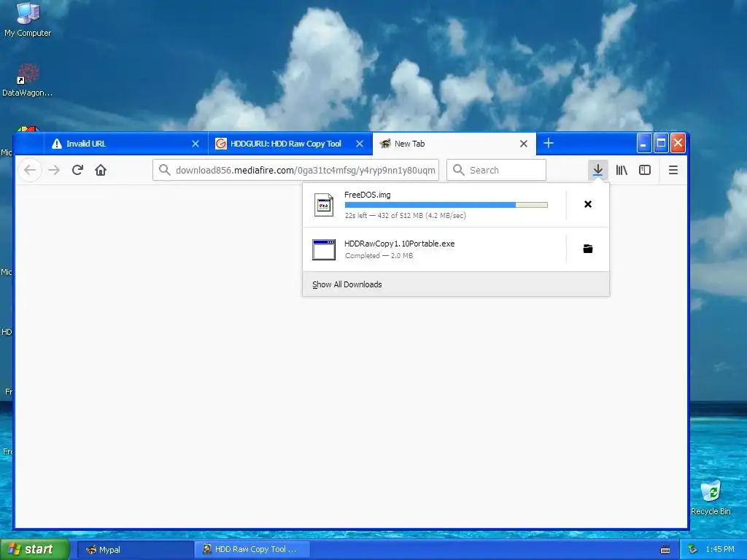Open containing folder for HDDRawCopy1.10Portable.exe
Viewport: 747px width, 560px height.
click(588, 249)
